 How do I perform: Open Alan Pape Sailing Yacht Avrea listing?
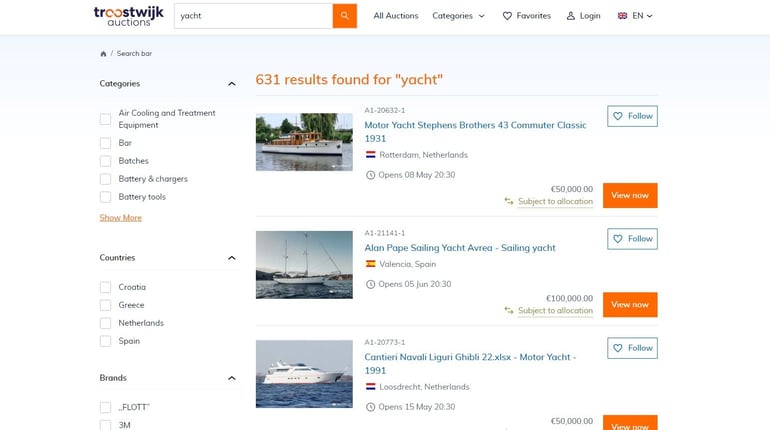click(460, 248)
